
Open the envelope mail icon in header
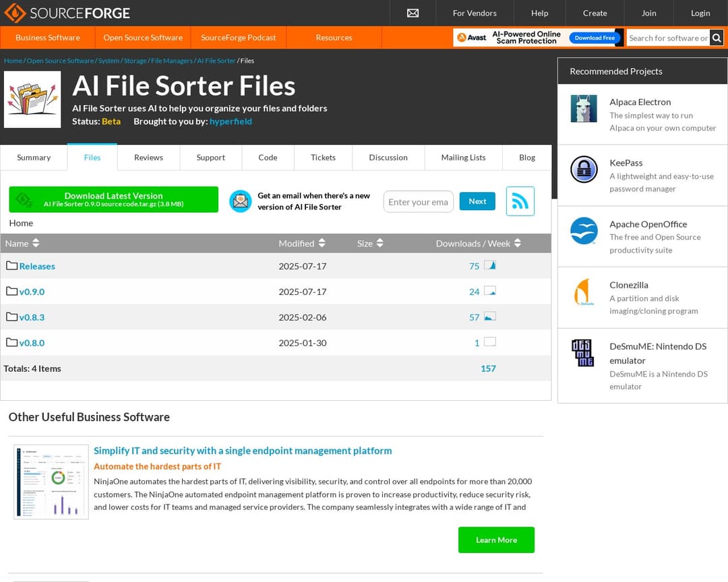coord(413,13)
